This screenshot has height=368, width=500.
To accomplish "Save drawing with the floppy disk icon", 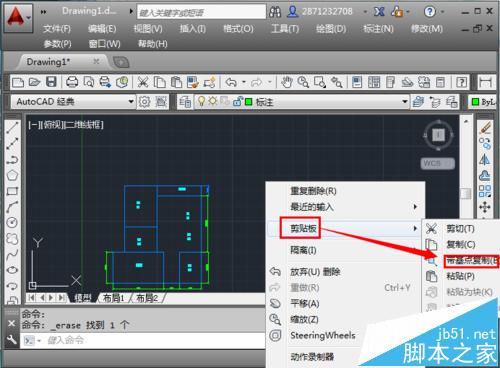I will coord(51,82).
